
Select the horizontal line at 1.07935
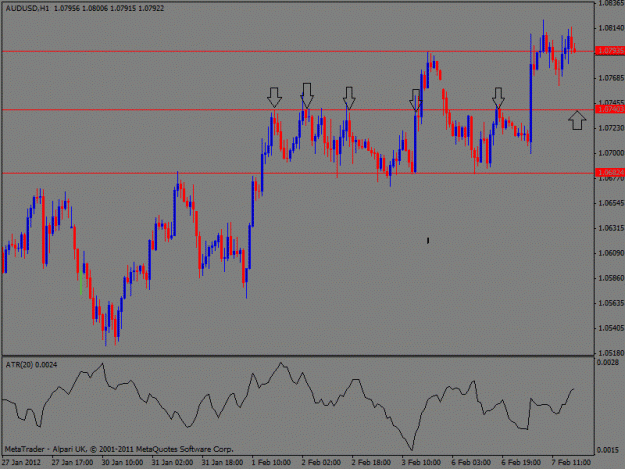tap(298, 51)
